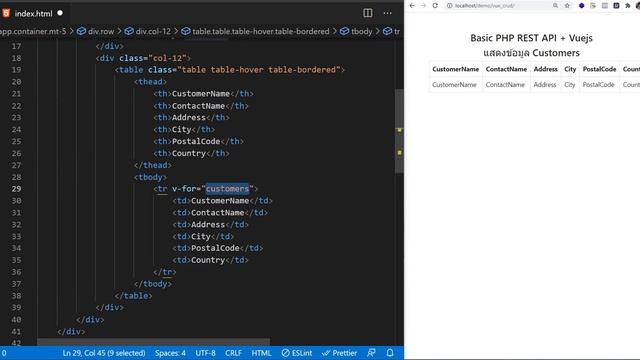Click the selected word customers in code
Image resolution: width=640 pixels, height=360 pixels.
tap(227, 189)
